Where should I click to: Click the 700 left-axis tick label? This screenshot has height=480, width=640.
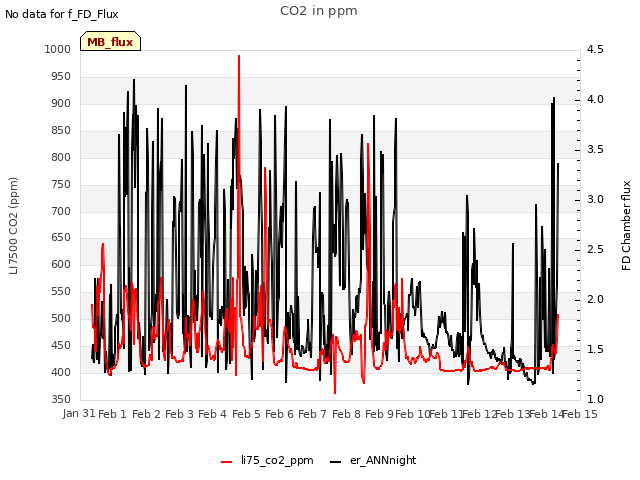(x=61, y=211)
